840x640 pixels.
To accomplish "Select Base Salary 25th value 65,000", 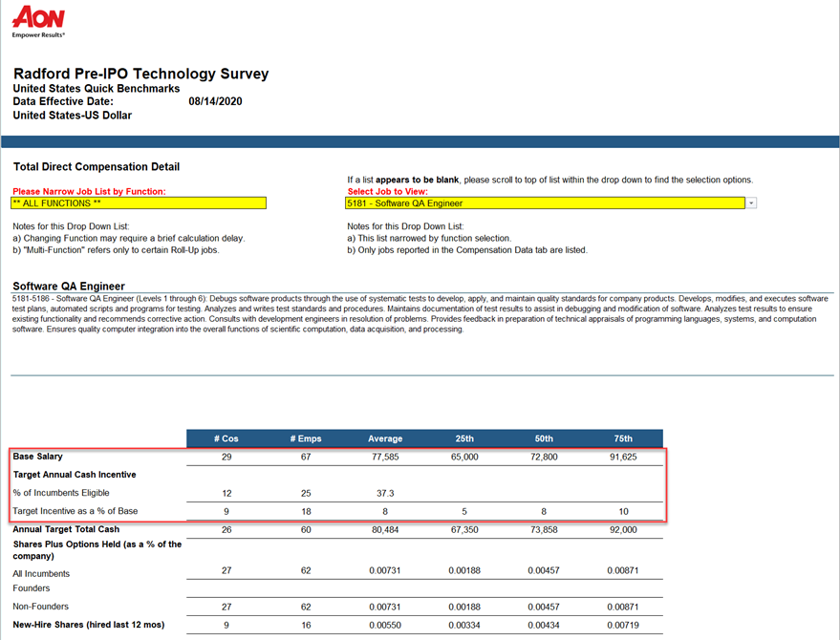I will pos(464,457).
